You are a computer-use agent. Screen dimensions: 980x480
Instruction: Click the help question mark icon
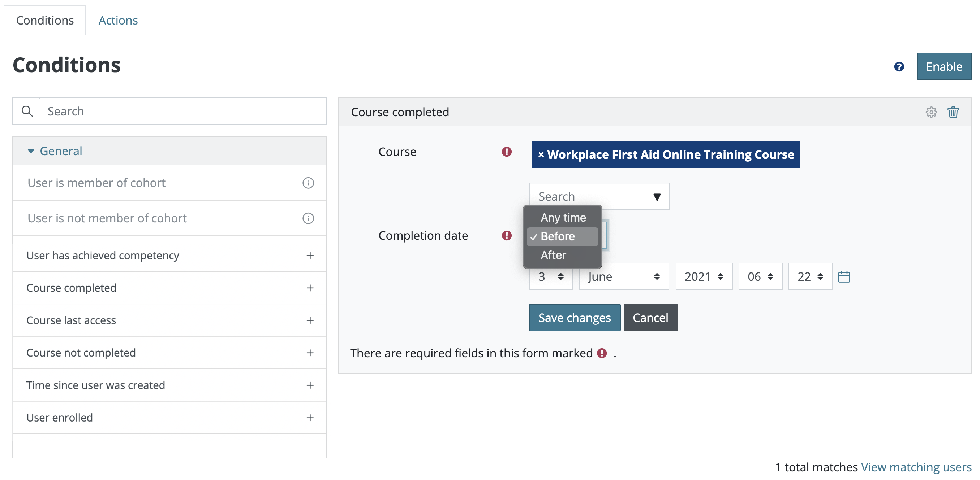[899, 67]
